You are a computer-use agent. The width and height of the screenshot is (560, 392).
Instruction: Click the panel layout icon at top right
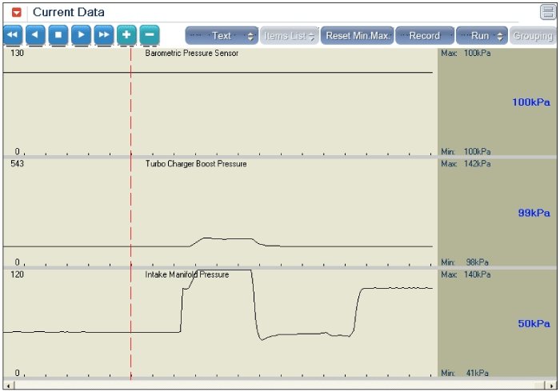[x=548, y=12]
